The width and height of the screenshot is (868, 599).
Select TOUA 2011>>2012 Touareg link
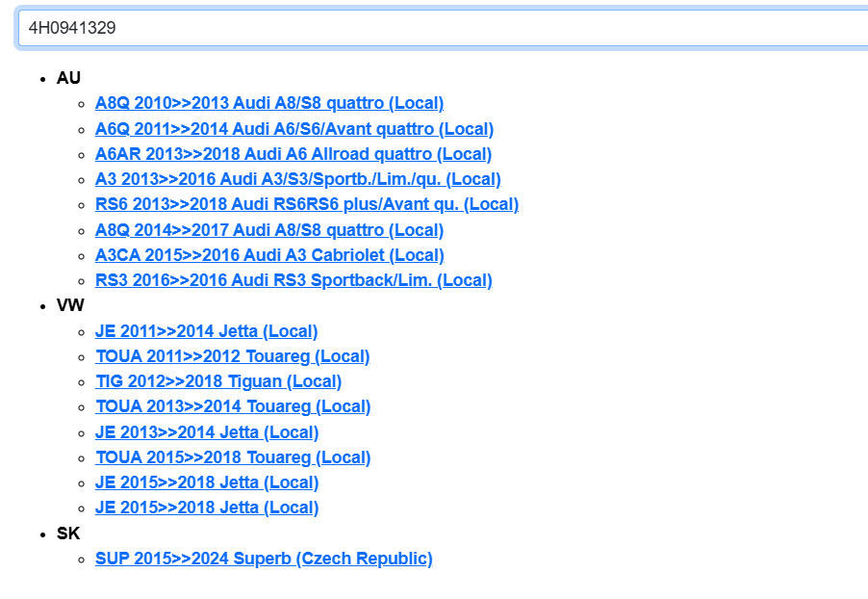coord(233,356)
